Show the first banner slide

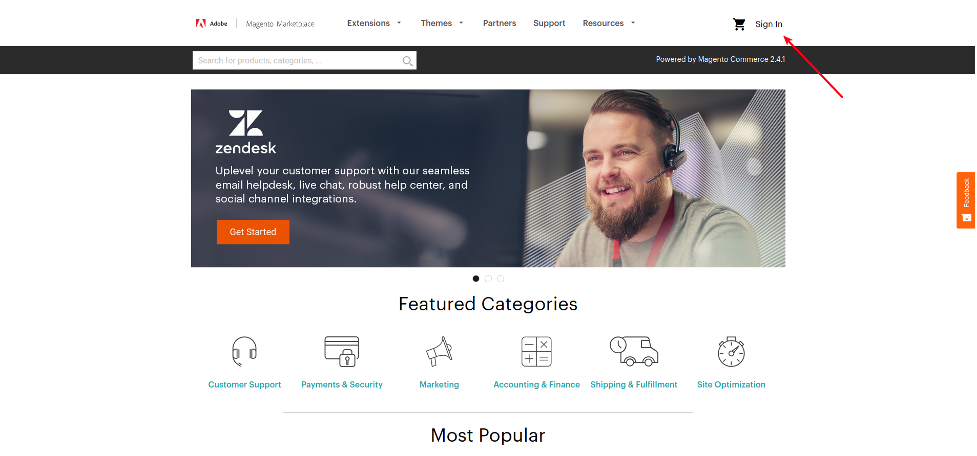click(476, 278)
